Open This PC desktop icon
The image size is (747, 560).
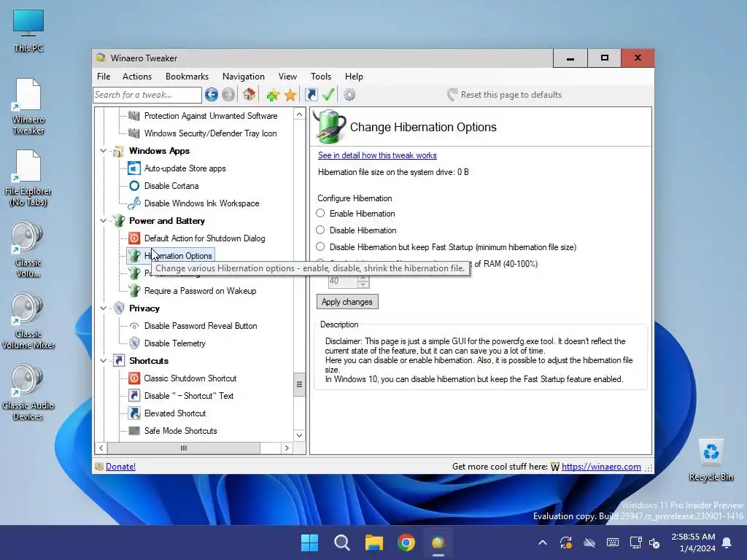click(28, 30)
